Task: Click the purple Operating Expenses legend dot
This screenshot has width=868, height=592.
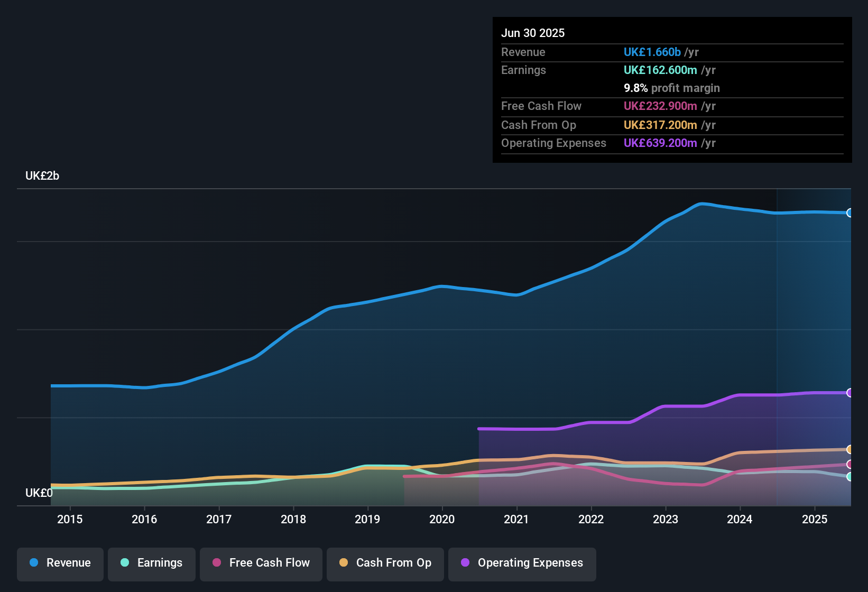Action: click(x=465, y=562)
